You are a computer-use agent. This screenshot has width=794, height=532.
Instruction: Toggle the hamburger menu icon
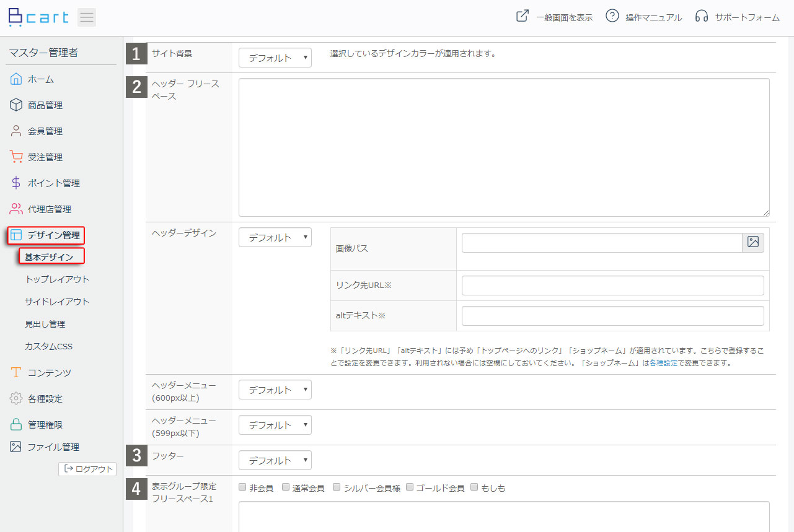coord(87,17)
